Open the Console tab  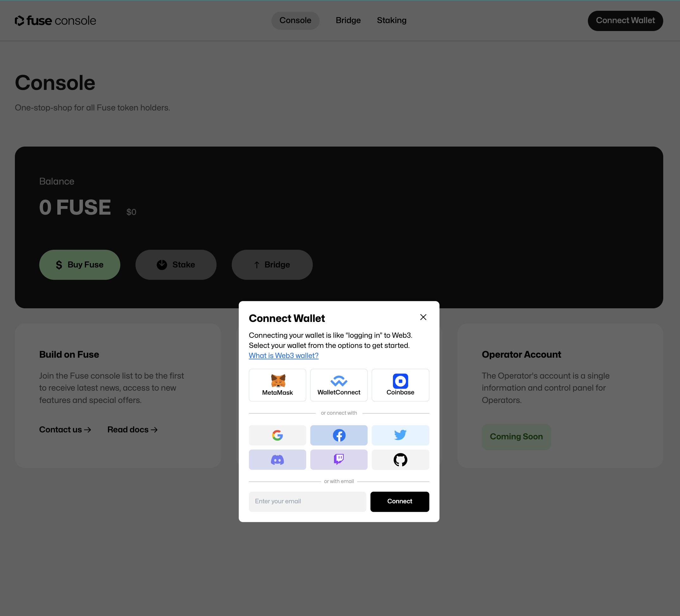tap(295, 21)
